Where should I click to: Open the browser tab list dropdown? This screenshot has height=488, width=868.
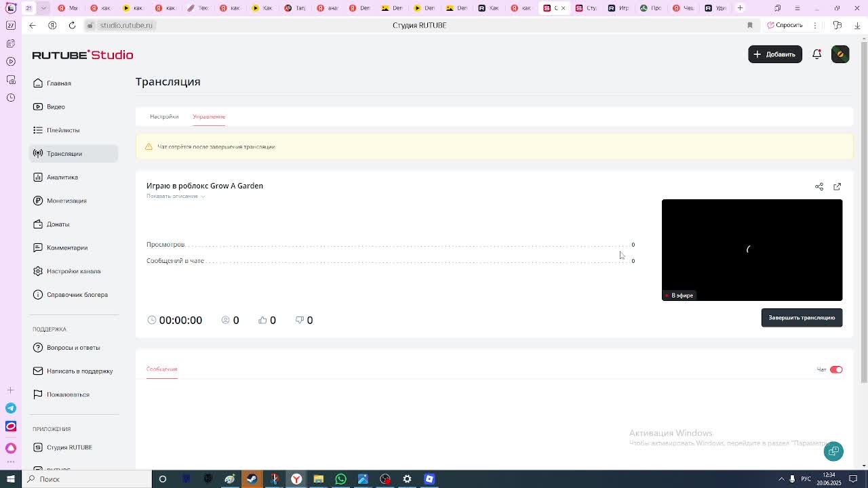(x=43, y=8)
